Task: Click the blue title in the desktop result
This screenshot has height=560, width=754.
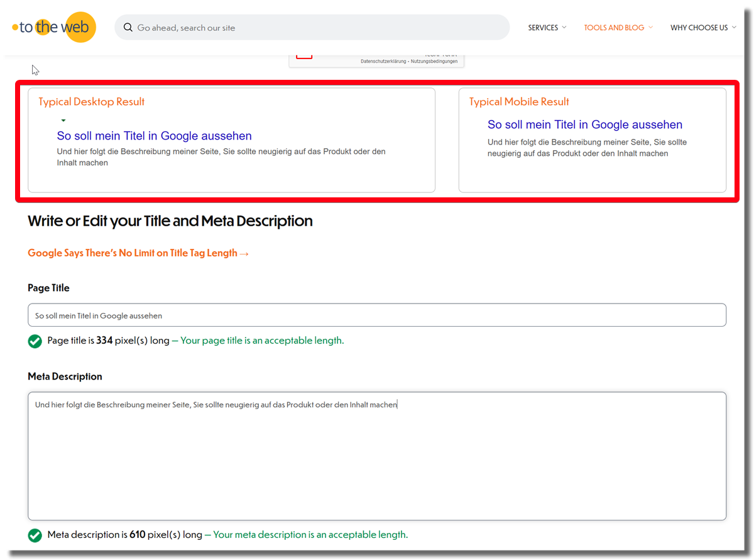Action: [x=154, y=136]
